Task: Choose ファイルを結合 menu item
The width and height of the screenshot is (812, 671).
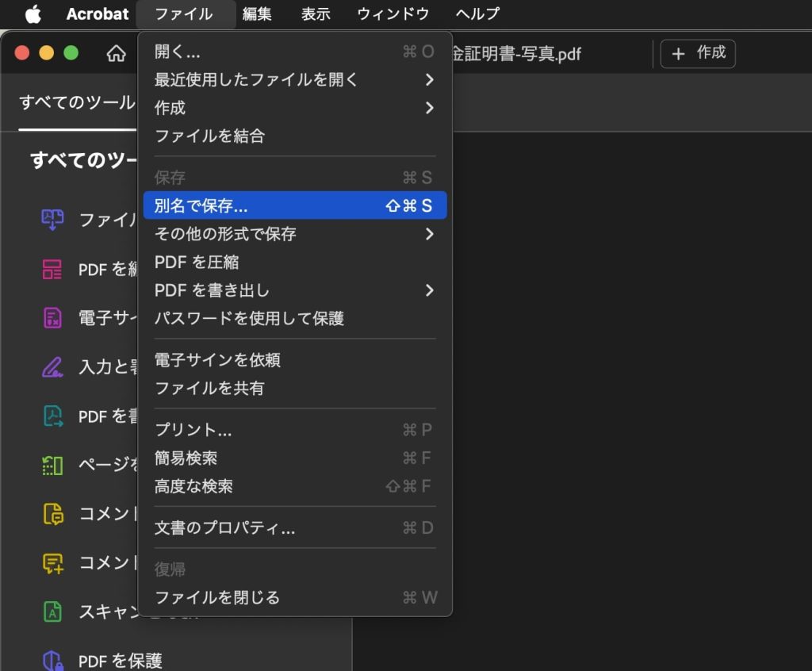Action: (x=295, y=136)
